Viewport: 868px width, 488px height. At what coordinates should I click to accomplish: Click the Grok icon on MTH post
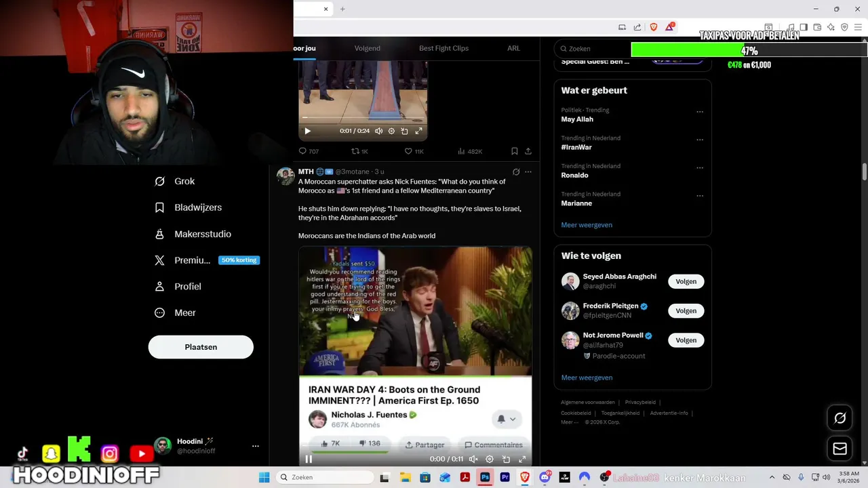coord(516,172)
